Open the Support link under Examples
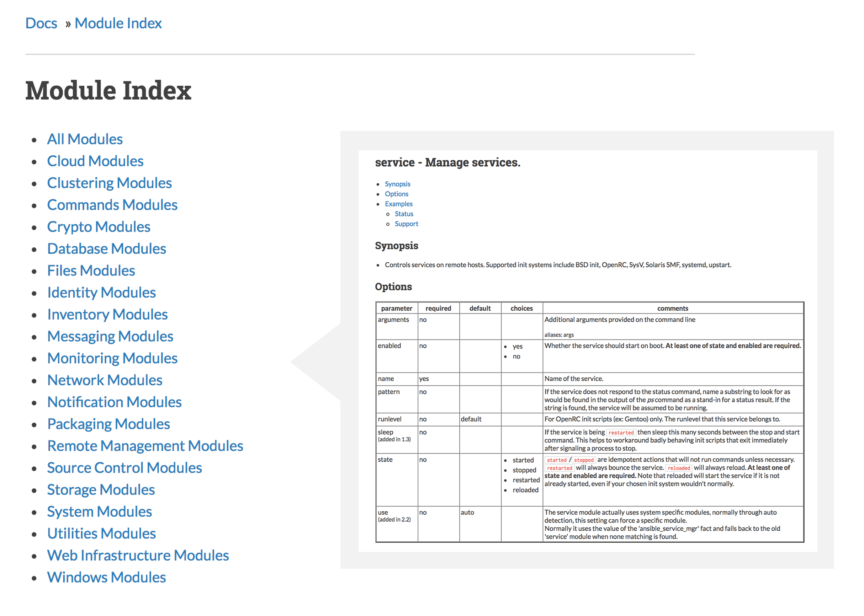 click(406, 224)
